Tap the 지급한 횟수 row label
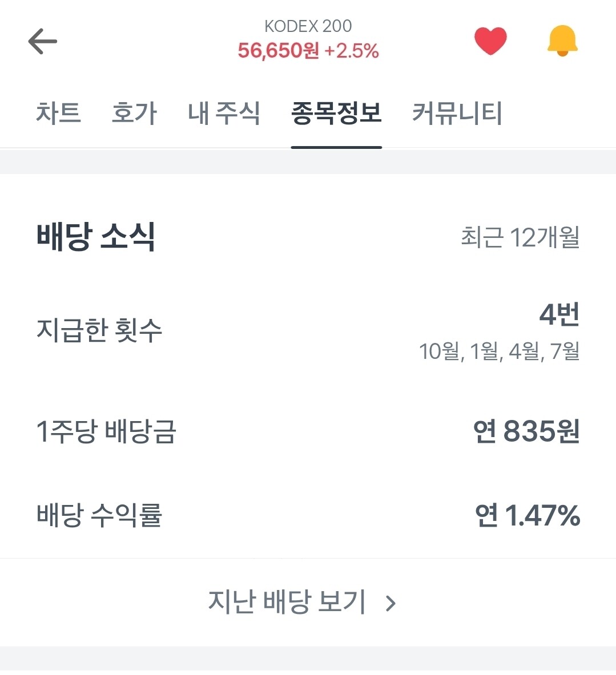 [99, 330]
